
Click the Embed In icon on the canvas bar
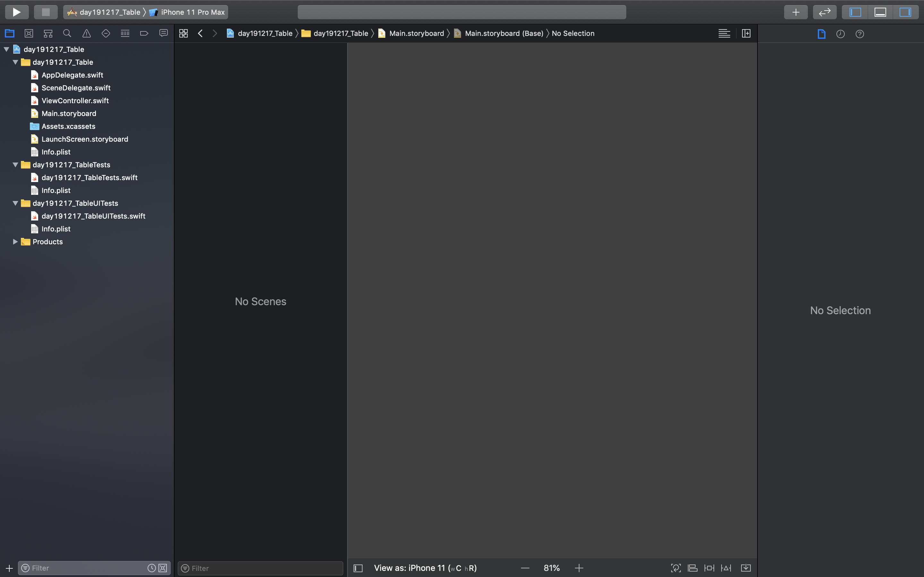[x=745, y=568]
